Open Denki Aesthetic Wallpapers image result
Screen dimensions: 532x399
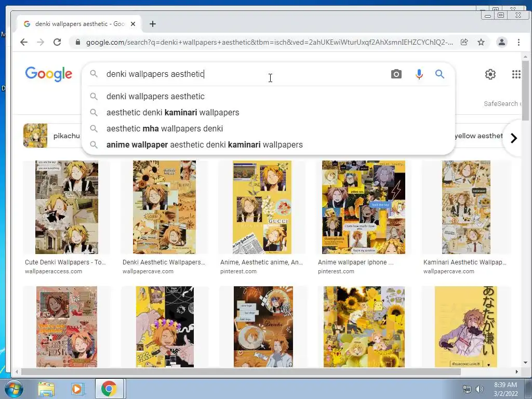coord(164,207)
